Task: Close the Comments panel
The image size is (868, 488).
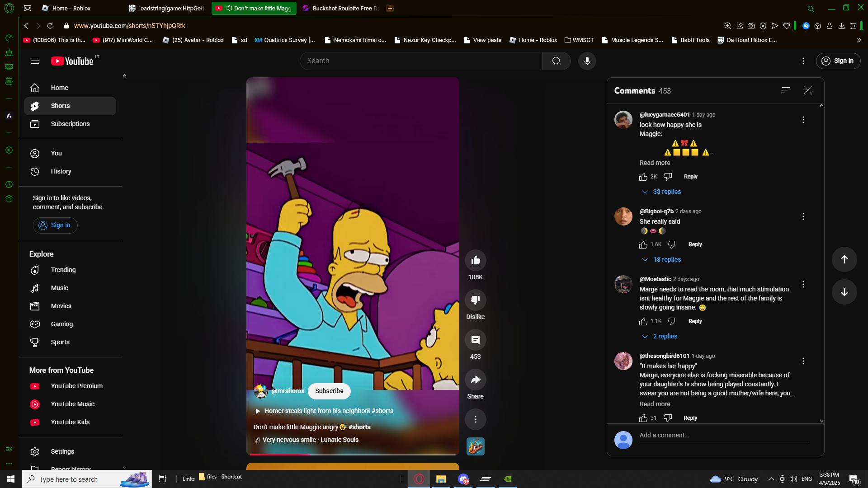Action: coord(808,90)
